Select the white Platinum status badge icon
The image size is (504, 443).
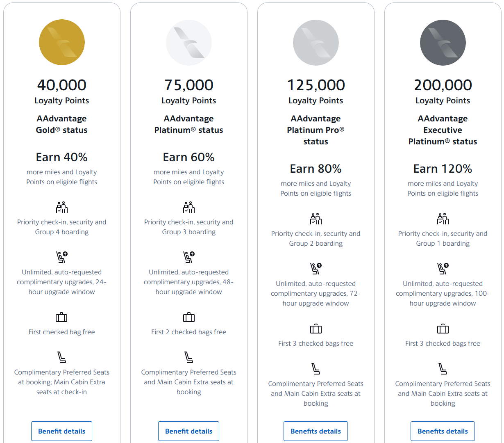tap(188, 42)
